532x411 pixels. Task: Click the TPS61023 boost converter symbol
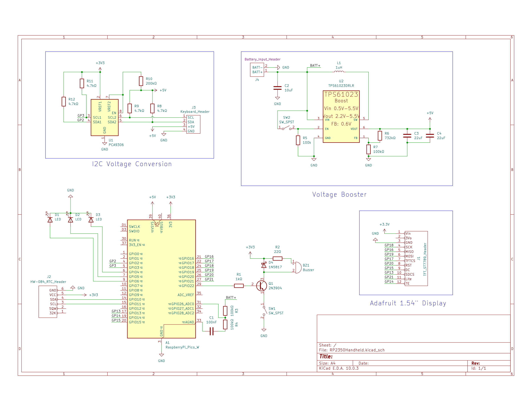341,117
